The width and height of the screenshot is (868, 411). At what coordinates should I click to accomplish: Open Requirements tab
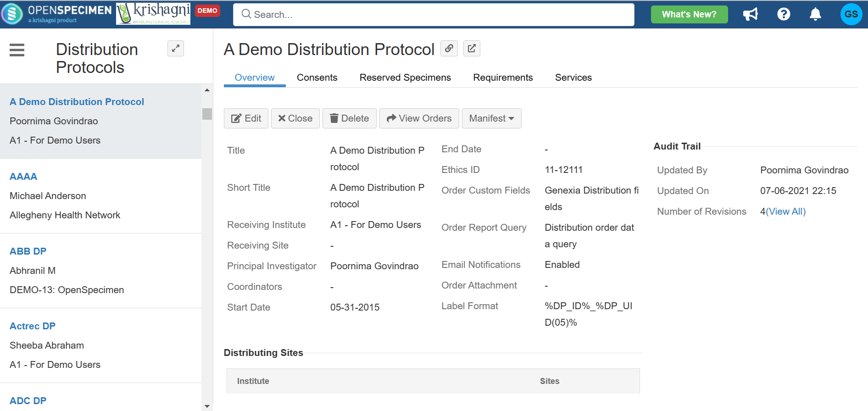tap(503, 78)
